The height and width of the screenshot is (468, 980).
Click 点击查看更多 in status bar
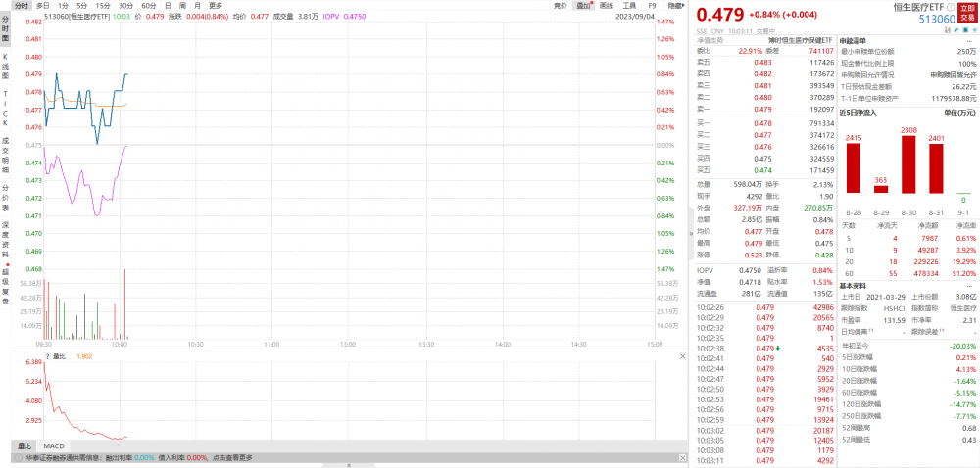pos(230,457)
